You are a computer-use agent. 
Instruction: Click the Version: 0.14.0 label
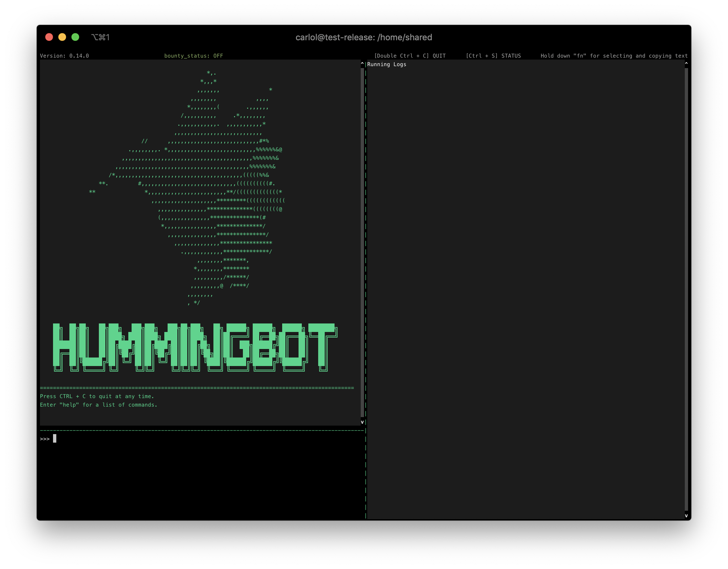click(64, 56)
